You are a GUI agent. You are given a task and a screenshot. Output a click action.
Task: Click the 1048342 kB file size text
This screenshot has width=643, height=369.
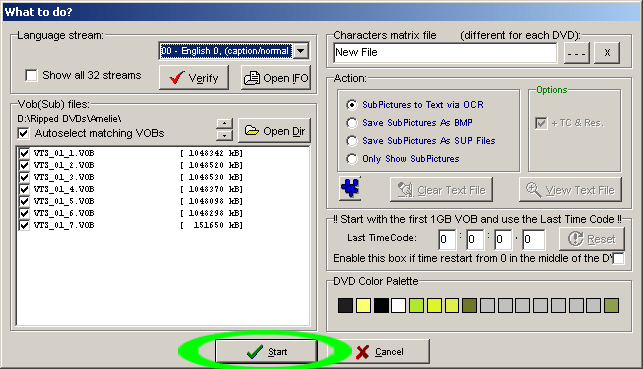pyautogui.click(x=211, y=153)
